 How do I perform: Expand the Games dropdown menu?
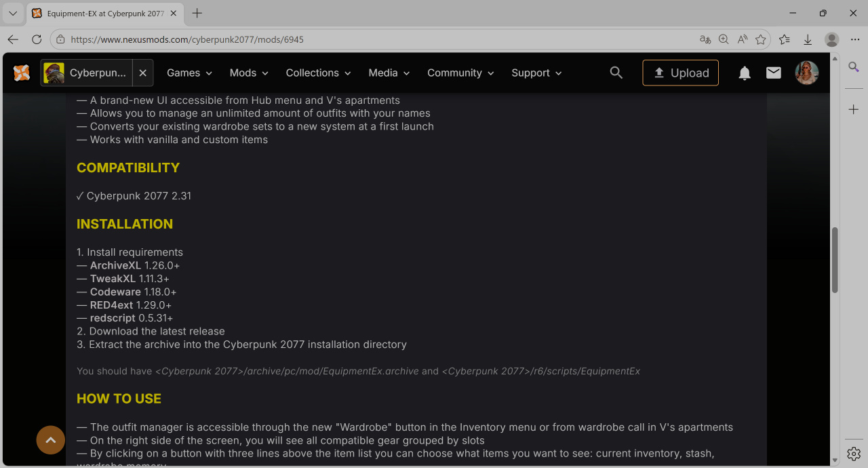click(190, 73)
